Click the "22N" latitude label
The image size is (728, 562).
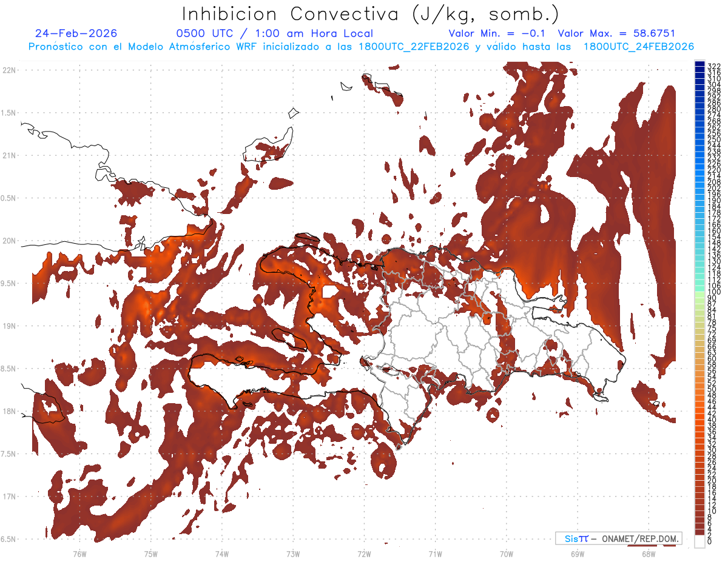[x=9, y=70]
